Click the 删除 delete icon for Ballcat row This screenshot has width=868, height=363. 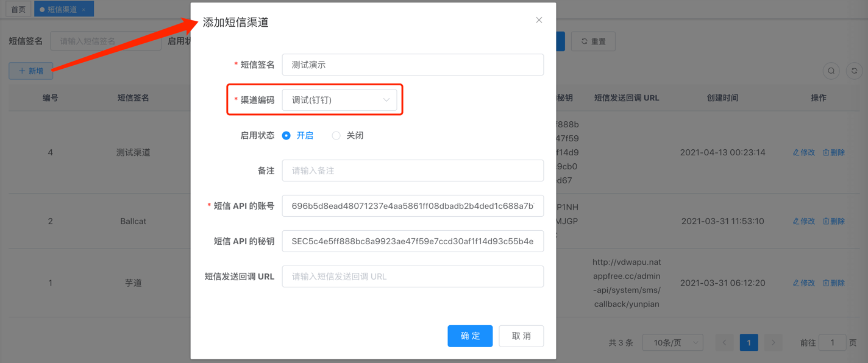click(826, 221)
